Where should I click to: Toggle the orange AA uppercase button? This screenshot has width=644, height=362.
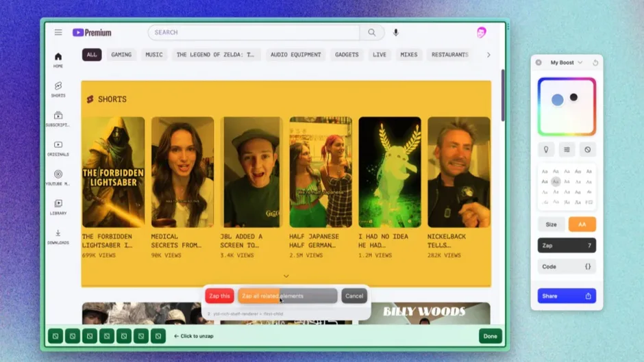click(582, 224)
